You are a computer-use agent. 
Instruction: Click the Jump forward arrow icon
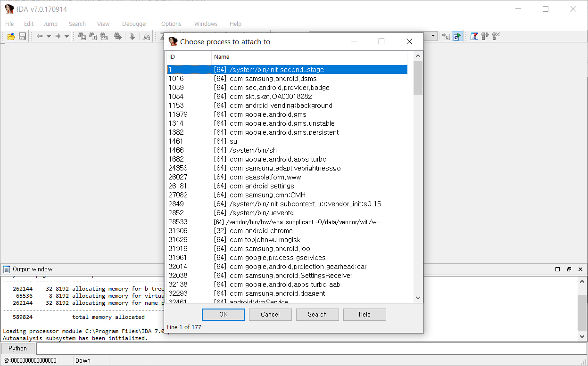58,36
